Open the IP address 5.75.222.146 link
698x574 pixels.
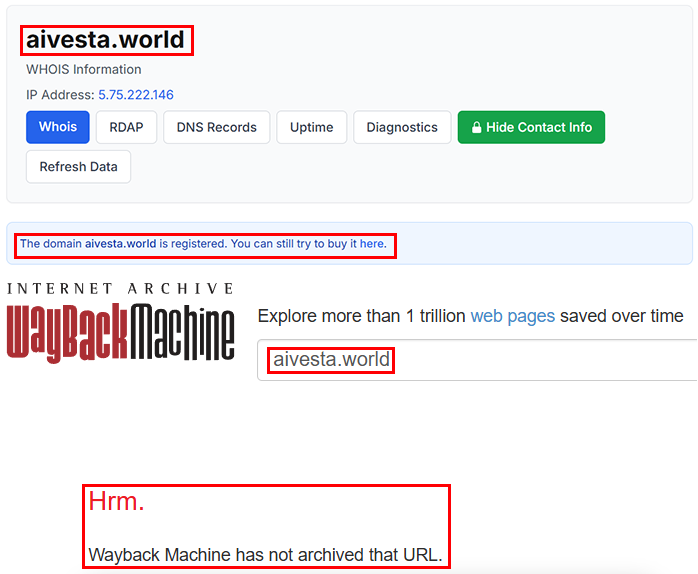136,95
